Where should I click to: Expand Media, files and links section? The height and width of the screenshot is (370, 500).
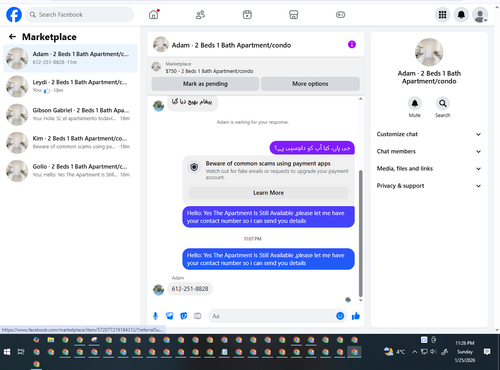[429, 169]
